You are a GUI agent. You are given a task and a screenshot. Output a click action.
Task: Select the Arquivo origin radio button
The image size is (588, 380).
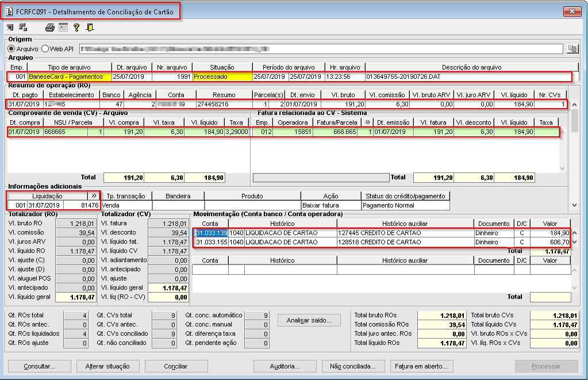(x=11, y=49)
